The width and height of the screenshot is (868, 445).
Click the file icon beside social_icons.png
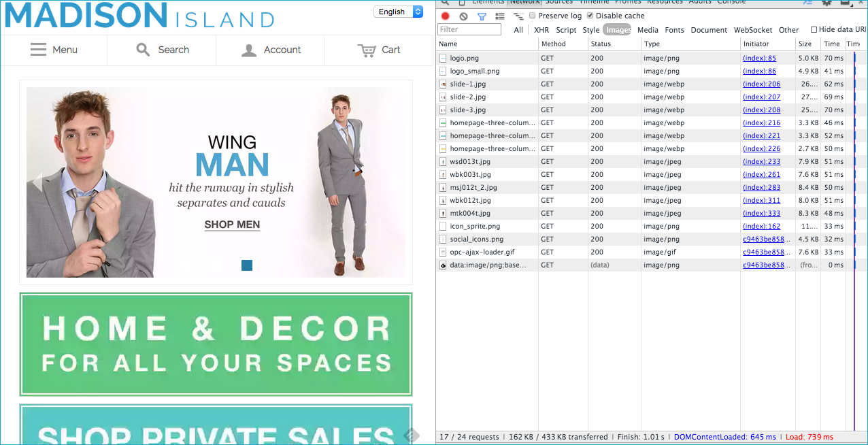pos(443,240)
